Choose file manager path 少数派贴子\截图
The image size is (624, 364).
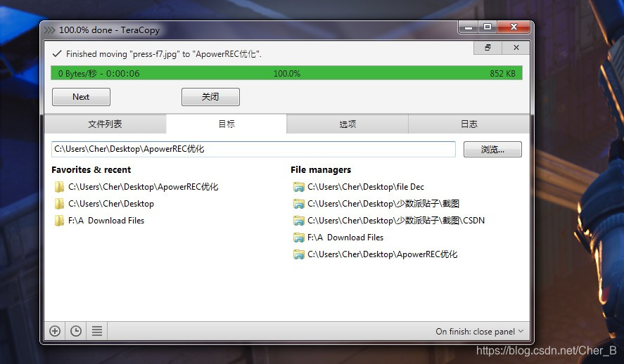coord(383,204)
